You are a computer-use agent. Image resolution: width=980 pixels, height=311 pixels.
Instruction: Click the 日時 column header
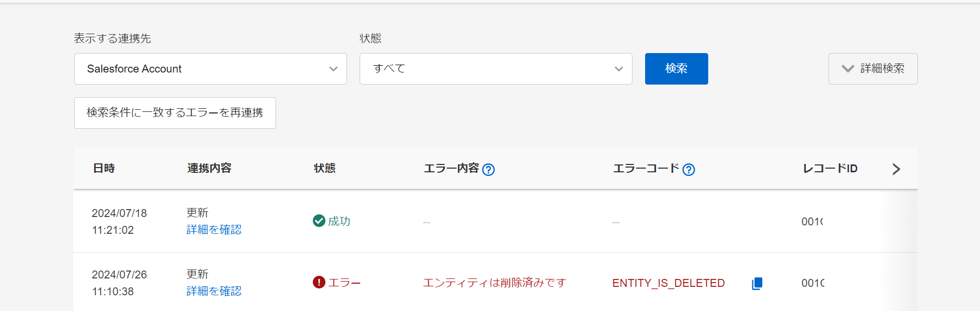click(x=104, y=168)
